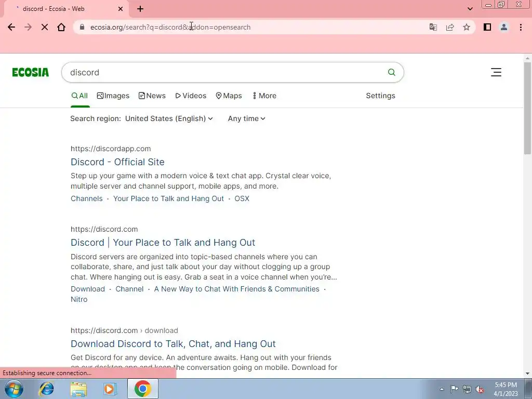The width and height of the screenshot is (532, 399).
Task: Open the Nitro sublink
Action: (79, 299)
